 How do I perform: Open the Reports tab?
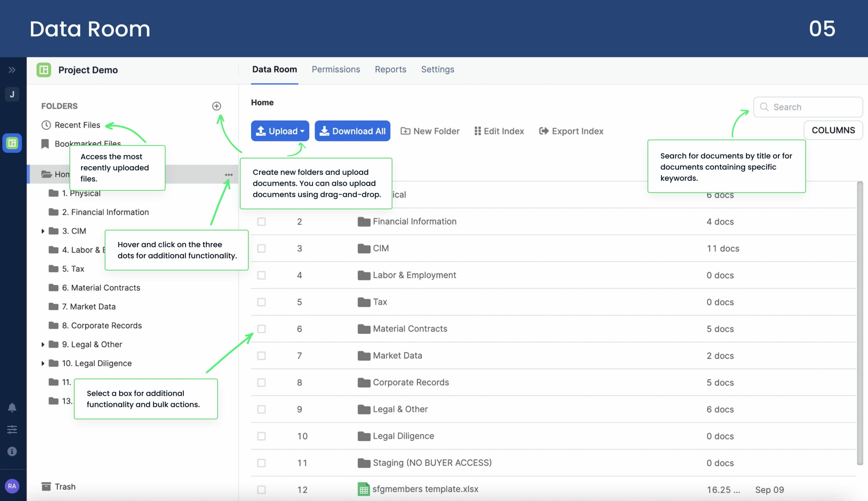[390, 69]
